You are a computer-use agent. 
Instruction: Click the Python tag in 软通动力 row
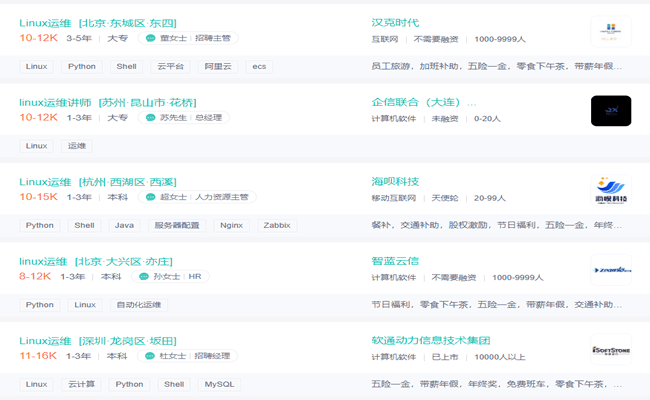129,384
